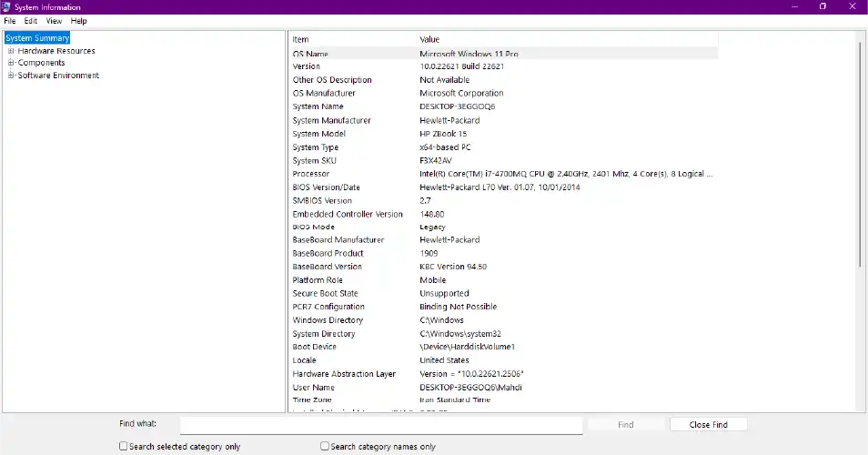Image resolution: width=868 pixels, height=455 pixels.
Task: Enable Search selected category only checkbox
Action: (x=124, y=447)
